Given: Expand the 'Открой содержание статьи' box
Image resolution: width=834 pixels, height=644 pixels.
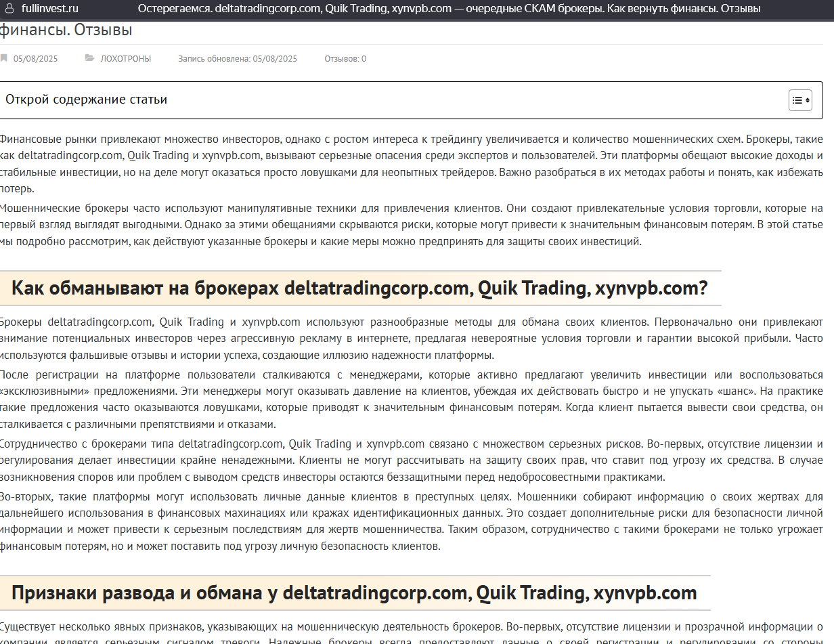Looking at the screenshot, I should [412, 100].
